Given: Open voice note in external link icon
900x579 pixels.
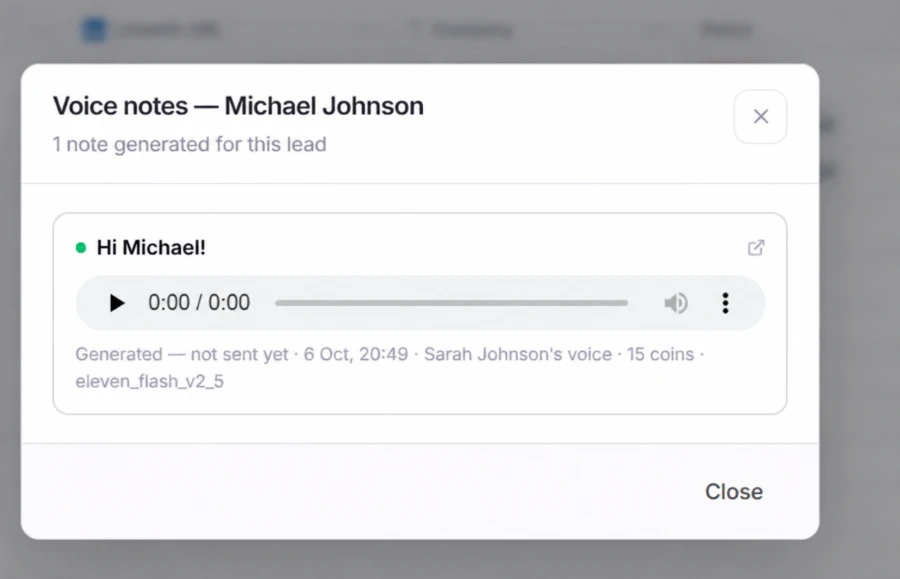Looking at the screenshot, I should click(756, 248).
